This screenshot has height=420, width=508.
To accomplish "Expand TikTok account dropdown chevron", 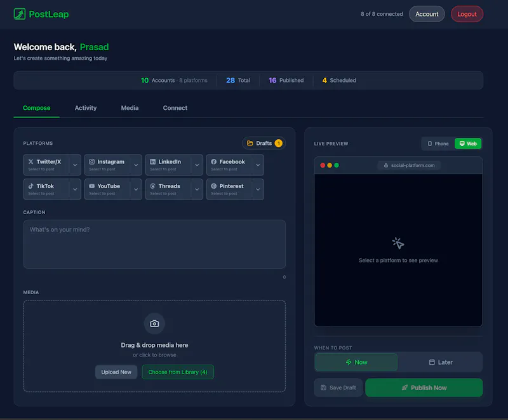I will tap(75, 189).
